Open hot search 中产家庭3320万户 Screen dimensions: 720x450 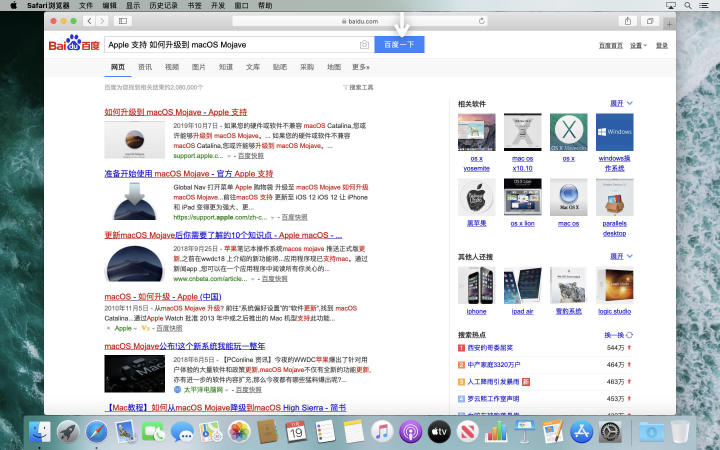click(494, 365)
